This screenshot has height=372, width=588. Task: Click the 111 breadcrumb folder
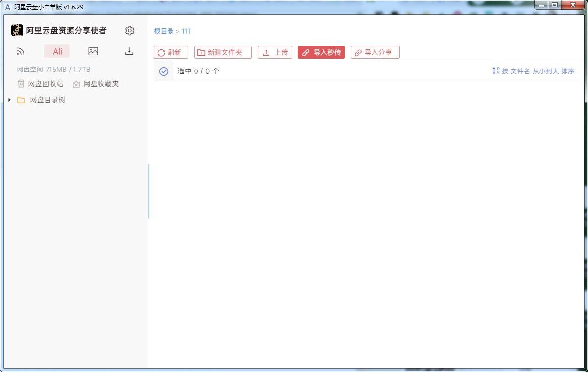click(x=186, y=31)
